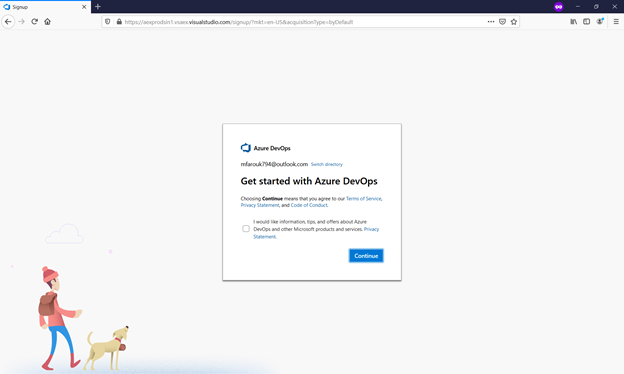This screenshot has height=374, width=624.
Task: Click the private browsing mask icon
Action: pyautogui.click(x=558, y=6)
